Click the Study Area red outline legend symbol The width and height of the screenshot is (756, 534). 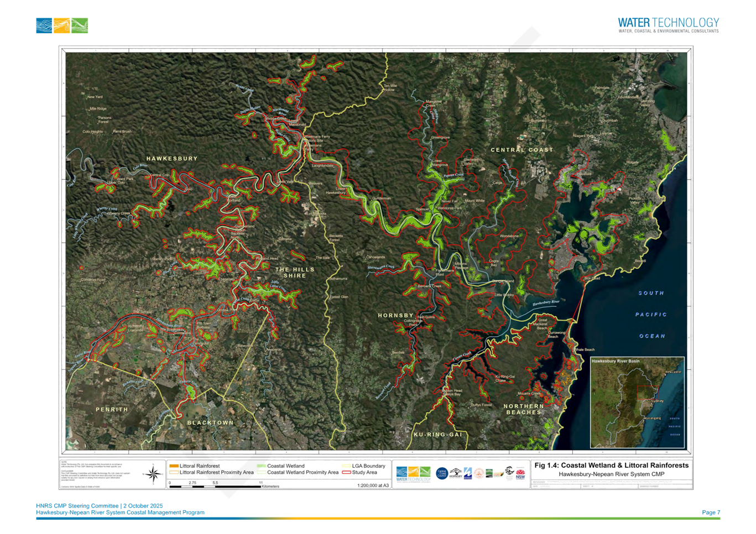tap(346, 473)
